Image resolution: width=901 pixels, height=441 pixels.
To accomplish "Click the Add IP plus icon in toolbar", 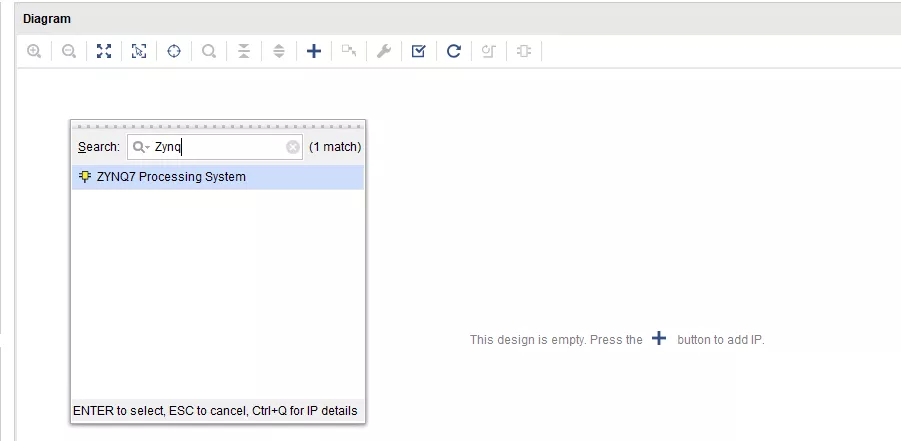I will point(314,51).
